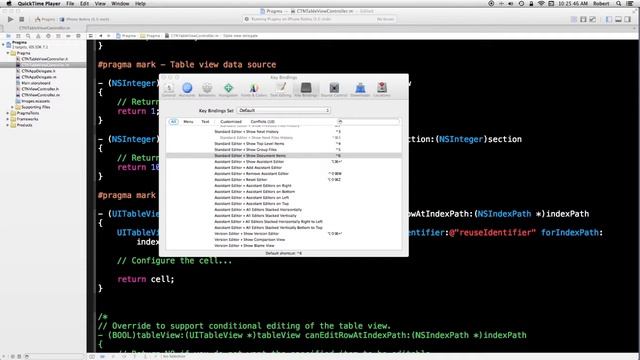Expand the Supporting Files folder
640x360 pixels.
(12, 107)
